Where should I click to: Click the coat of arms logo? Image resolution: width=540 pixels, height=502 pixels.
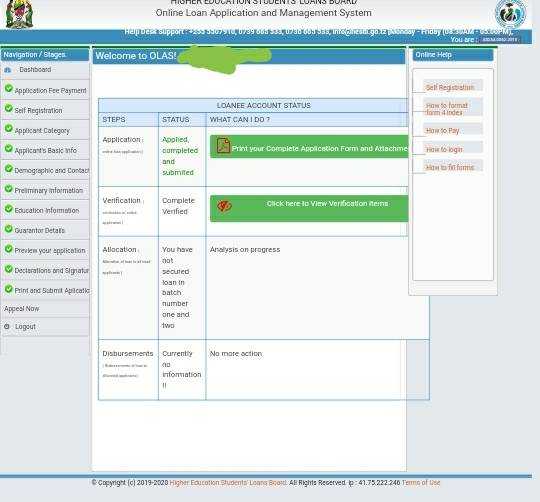19,14
